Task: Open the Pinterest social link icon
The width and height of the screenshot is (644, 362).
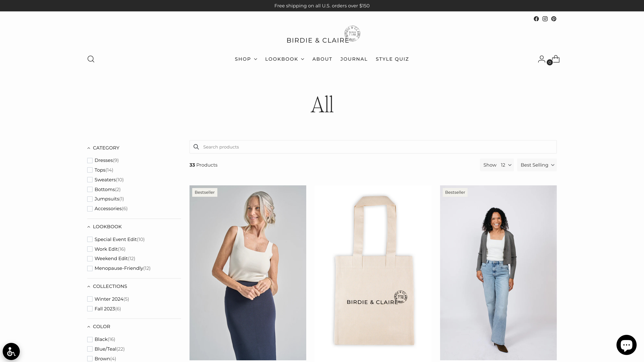Action: (553, 19)
